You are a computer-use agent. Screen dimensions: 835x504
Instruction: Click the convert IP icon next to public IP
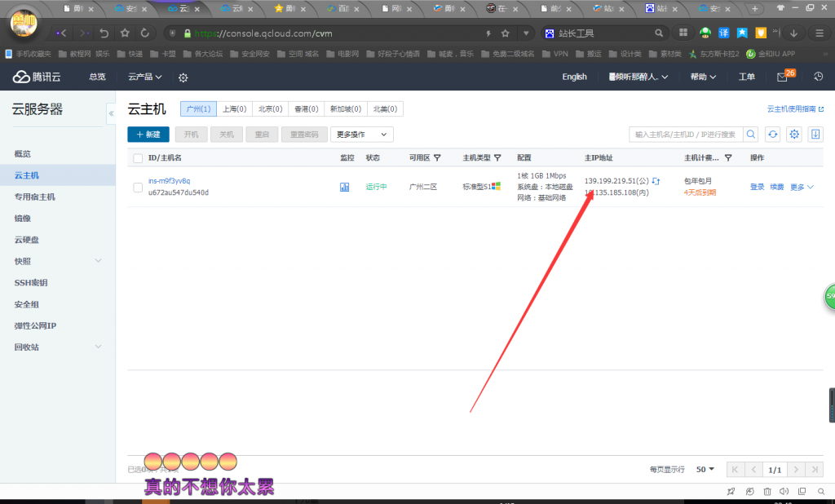click(656, 180)
